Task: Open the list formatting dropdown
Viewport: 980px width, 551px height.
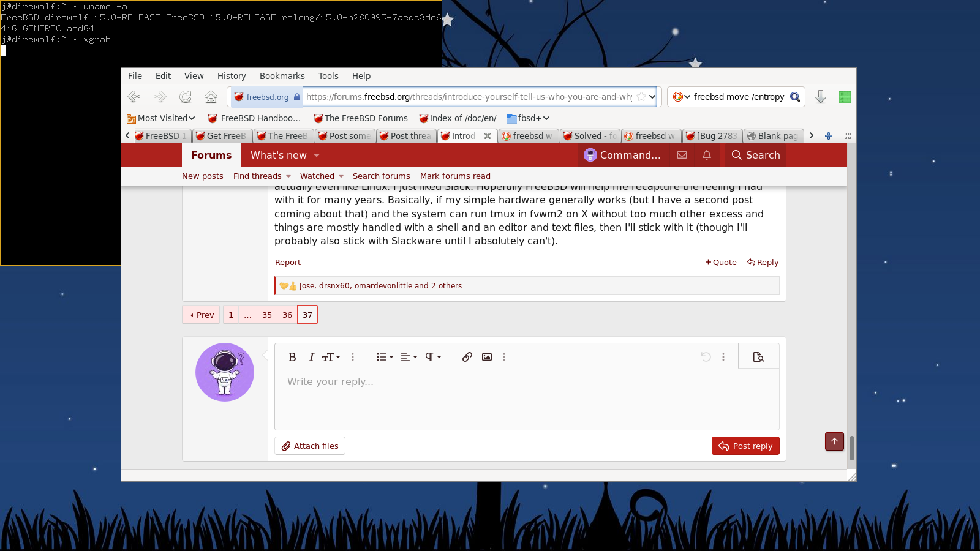Action: (385, 357)
